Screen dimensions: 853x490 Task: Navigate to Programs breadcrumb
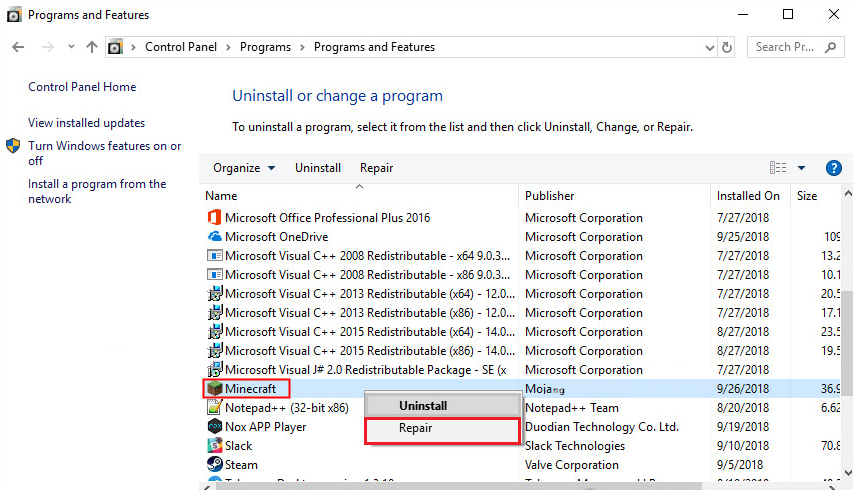pos(265,47)
